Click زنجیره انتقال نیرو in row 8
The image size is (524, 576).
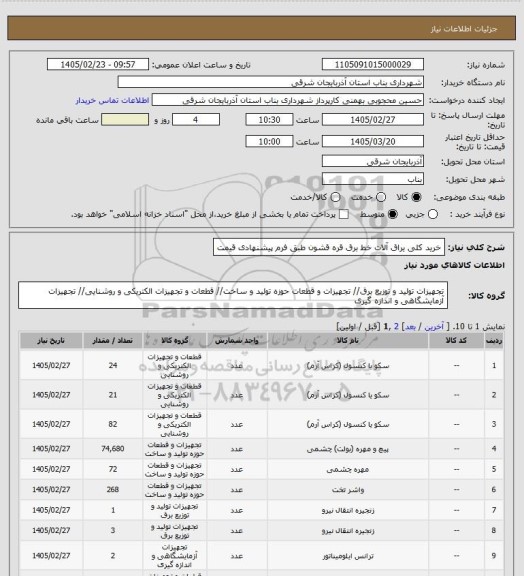[348, 531]
